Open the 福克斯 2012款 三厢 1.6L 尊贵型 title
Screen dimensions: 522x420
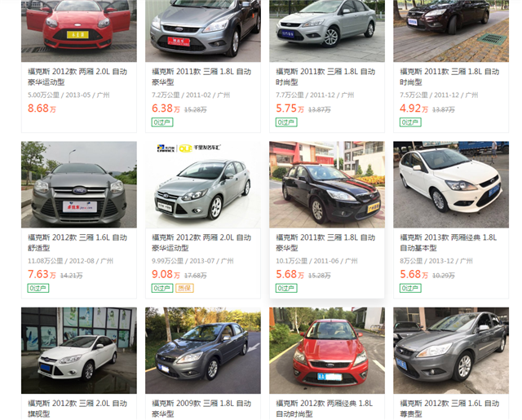[449, 409]
